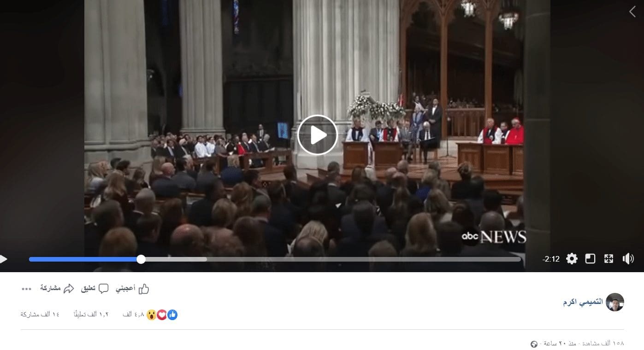Viewport: 644px width, 350px height.
Task: Toggle video fullscreen mode
Action: tap(609, 259)
